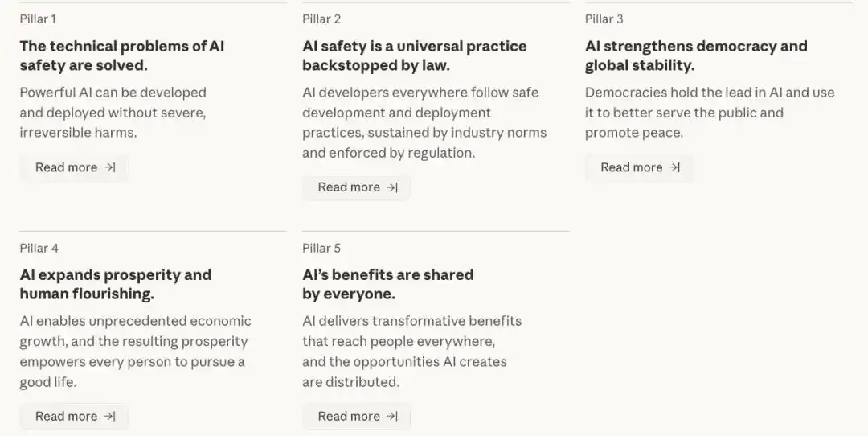Click heading "AI's benefits are shared by everyone"
The image size is (868, 436).
click(388, 284)
